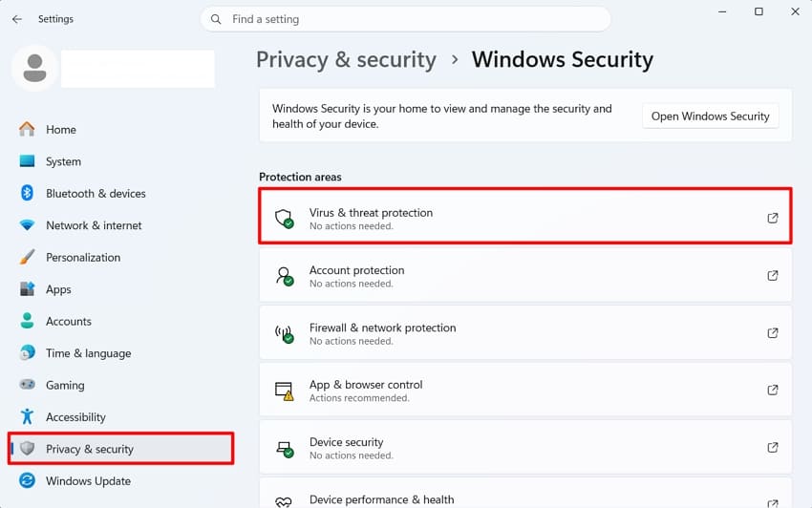This screenshot has width=812, height=508.
Task: Open external link icon for Account protection
Action: (772, 276)
